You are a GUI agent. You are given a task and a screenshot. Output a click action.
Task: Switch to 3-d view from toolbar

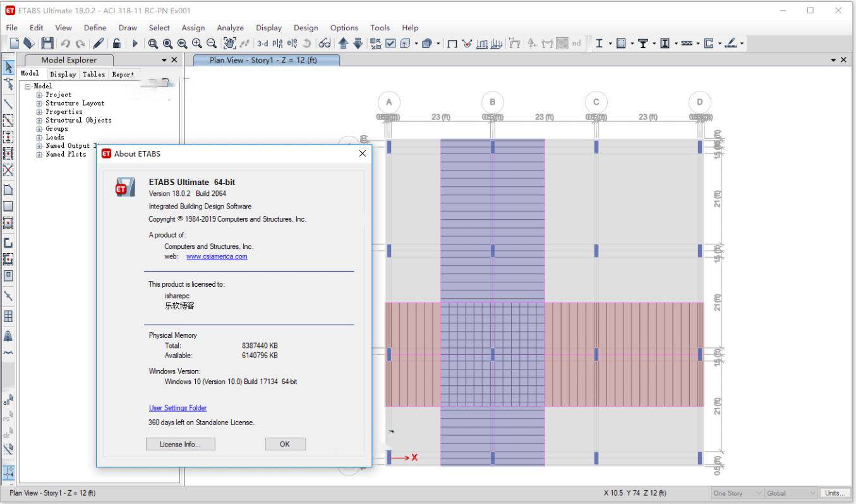pyautogui.click(x=262, y=43)
